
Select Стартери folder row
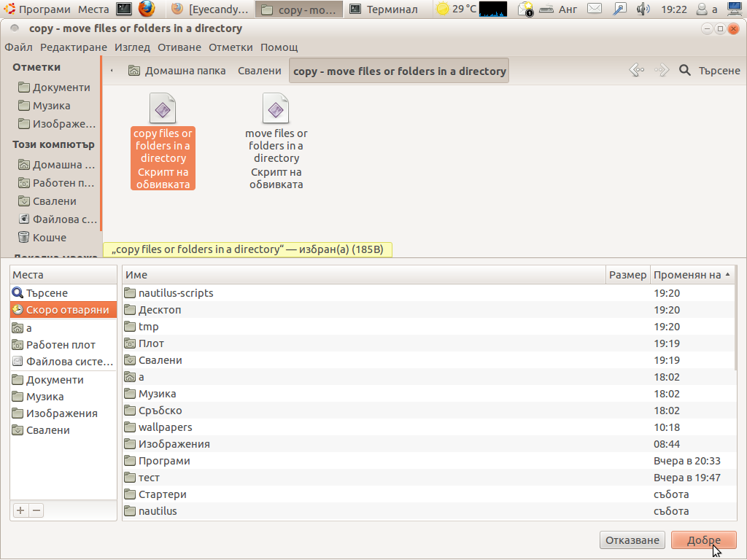pyautogui.click(x=429, y=494)
